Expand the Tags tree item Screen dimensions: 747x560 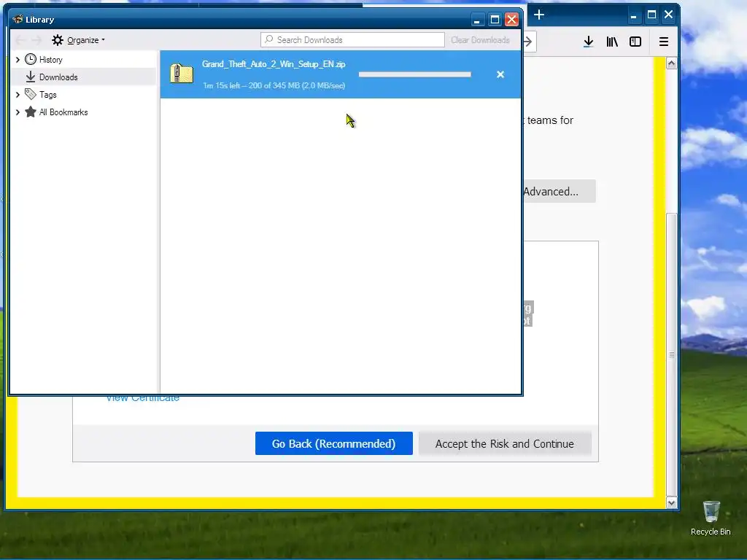(18, 95)
